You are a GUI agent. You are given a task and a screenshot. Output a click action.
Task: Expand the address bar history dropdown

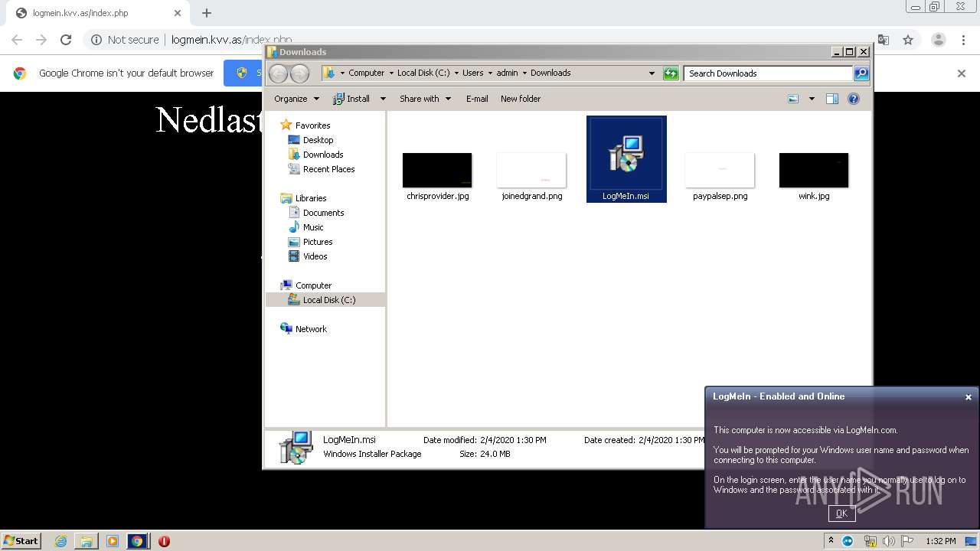pos(652,73)
